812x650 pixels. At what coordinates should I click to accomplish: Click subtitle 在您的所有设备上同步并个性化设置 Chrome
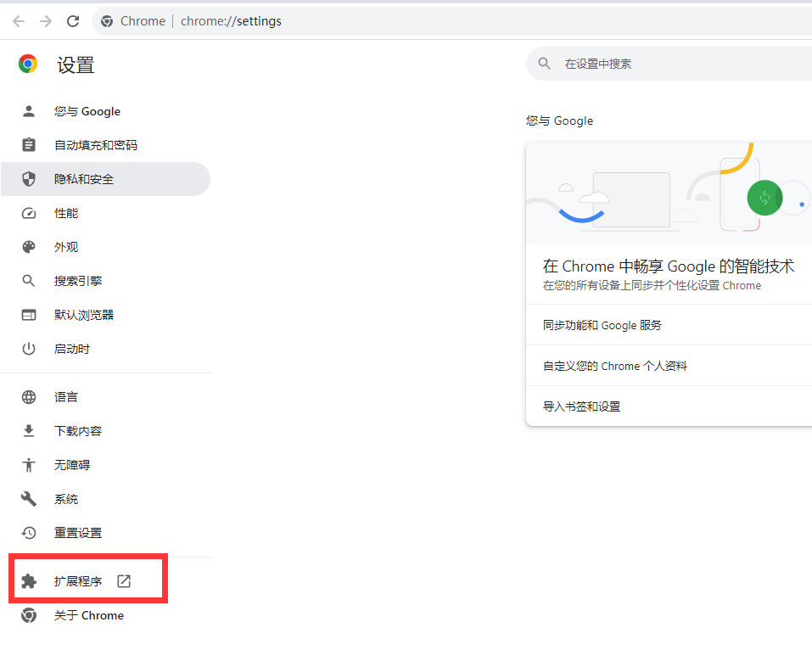tap(652, 285)
